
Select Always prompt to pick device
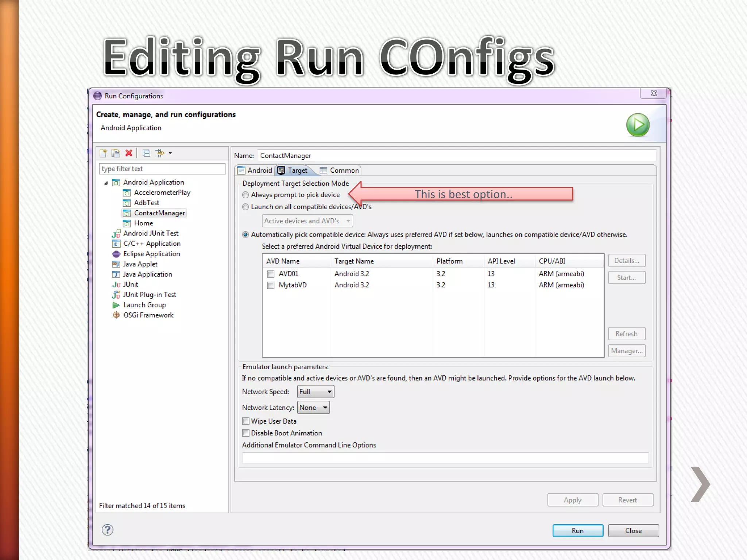pyautogui.click(x=246, y=195)
